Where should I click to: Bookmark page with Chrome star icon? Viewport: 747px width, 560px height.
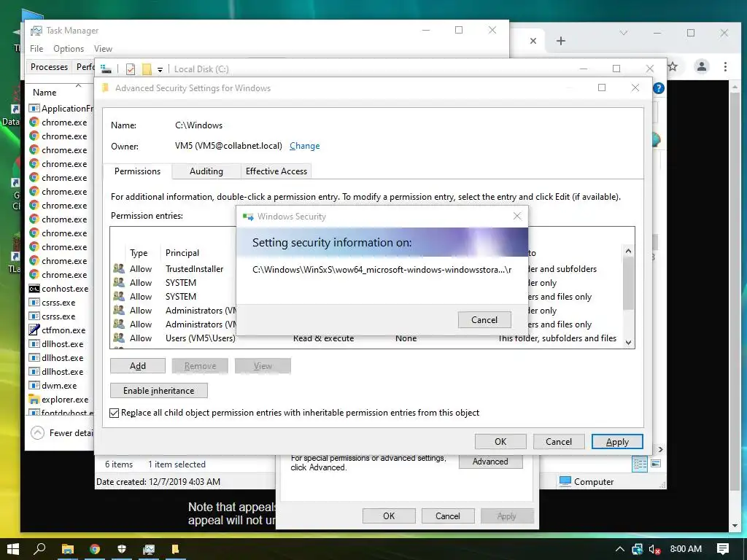672,66
